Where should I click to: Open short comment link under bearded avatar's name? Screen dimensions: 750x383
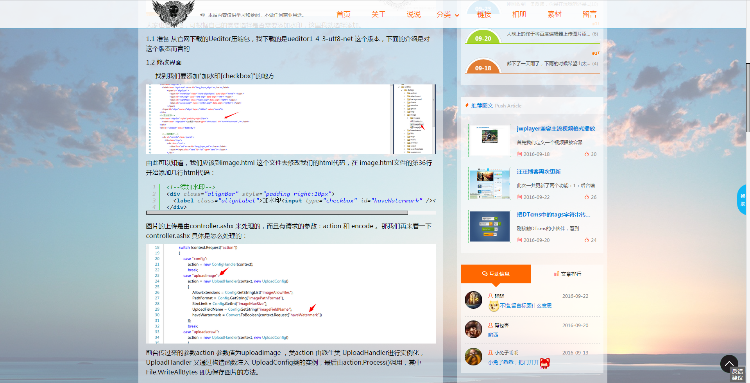pos(493,335)
